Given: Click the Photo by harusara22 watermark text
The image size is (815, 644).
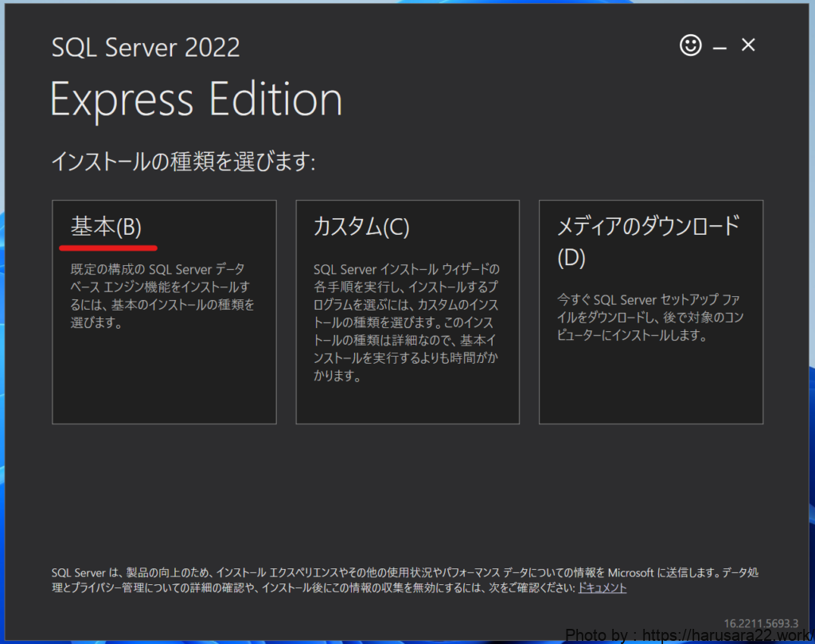Looking at the screenshot, I should (689, 635).
